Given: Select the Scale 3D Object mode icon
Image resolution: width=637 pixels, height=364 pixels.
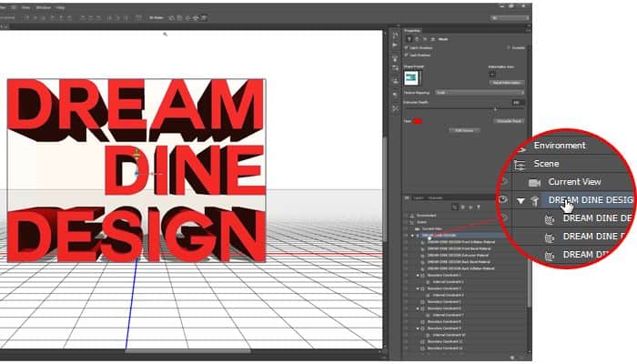Looking at the screenshot, I should tap(204, 18).
